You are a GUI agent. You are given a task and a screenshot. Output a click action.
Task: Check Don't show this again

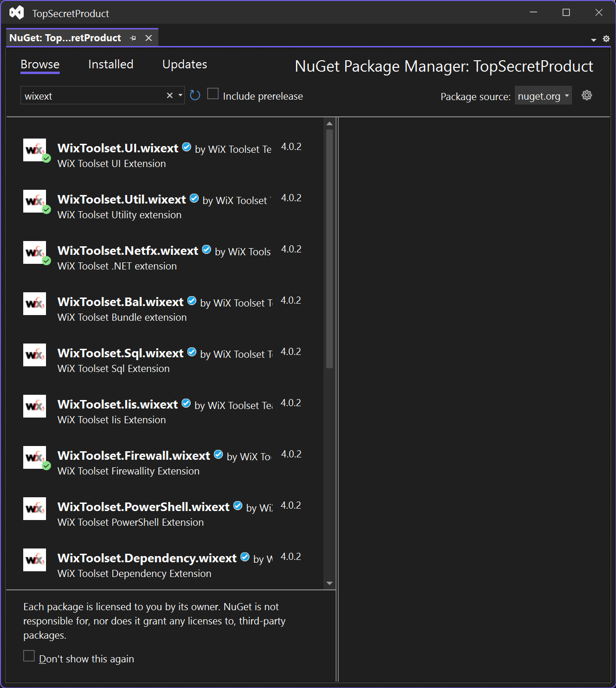point(29,655)
